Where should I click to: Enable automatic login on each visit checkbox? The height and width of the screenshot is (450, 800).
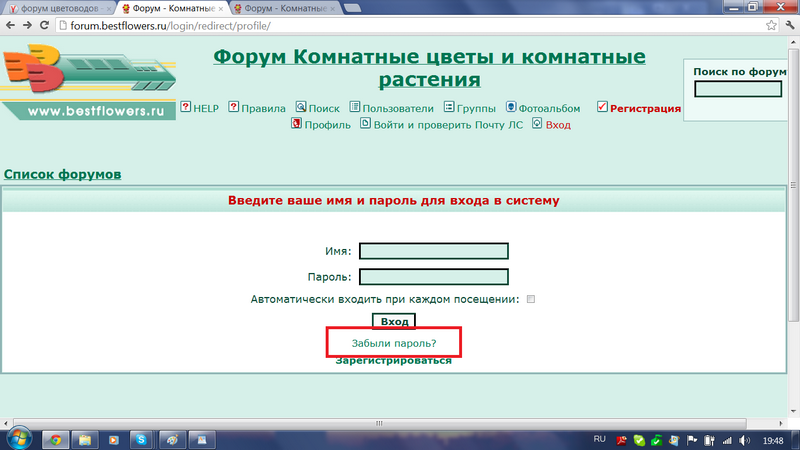[531, 299]
